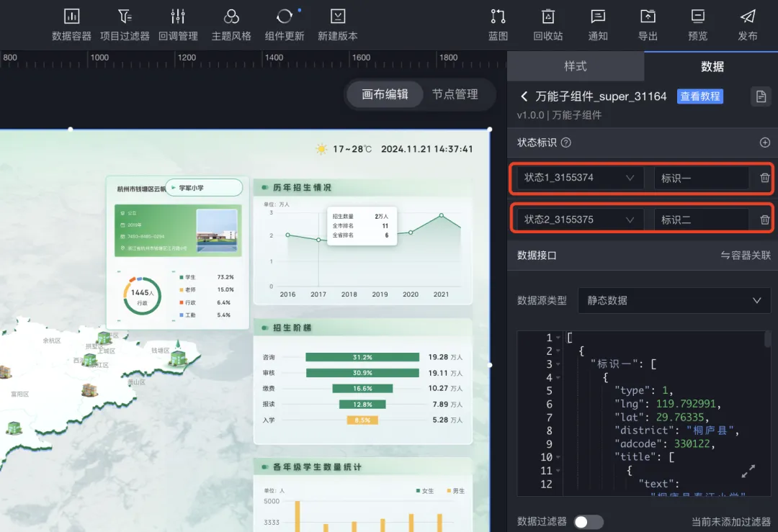Expand the code editor to fullscreen

click(748, 471)
